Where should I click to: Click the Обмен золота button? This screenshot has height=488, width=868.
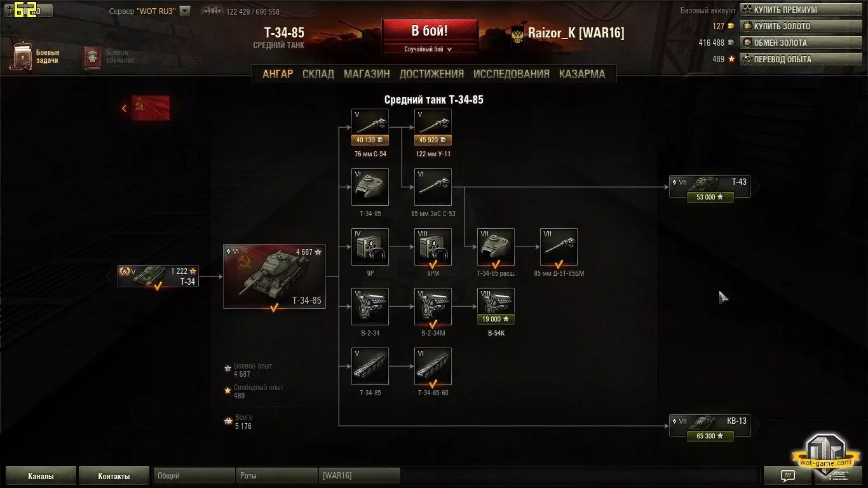point(799,43)
